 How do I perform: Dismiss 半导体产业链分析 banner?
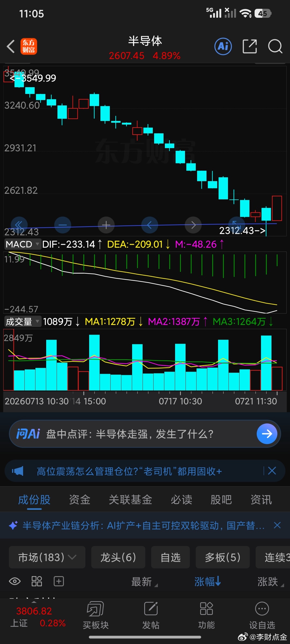pos(277,525)
